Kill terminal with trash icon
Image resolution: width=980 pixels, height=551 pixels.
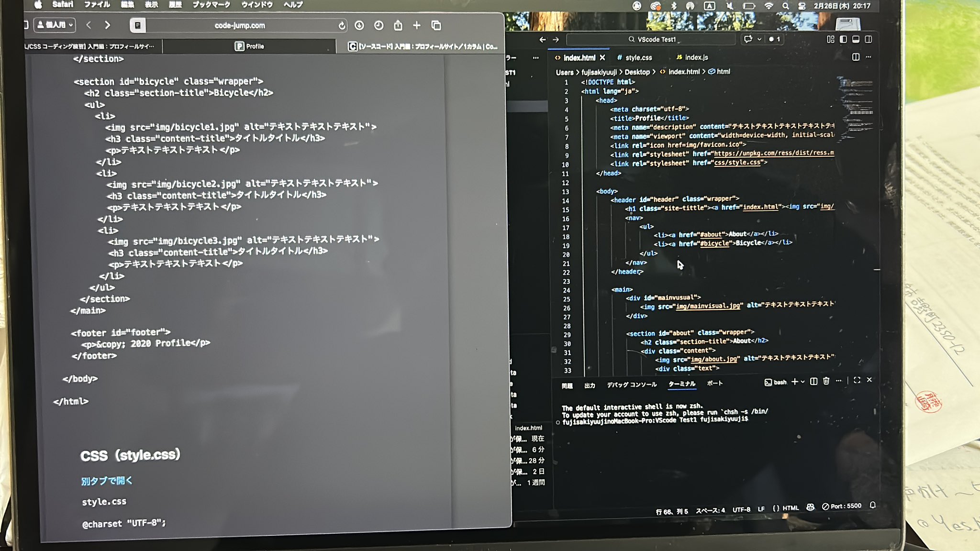tap(826, 381)
